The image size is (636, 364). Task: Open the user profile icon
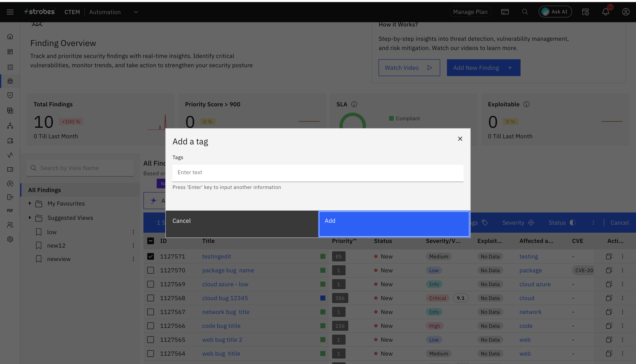coord(625,12)
